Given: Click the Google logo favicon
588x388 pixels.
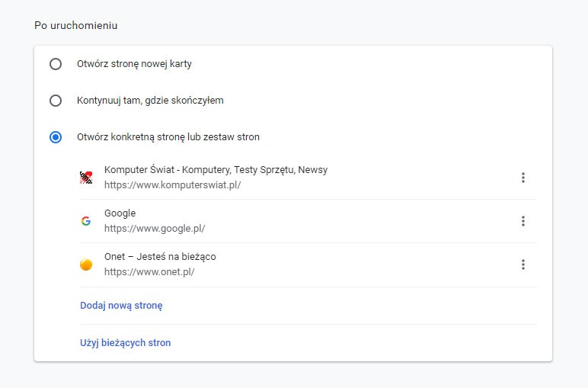Looking at the screenshot, I should [86, 221].
